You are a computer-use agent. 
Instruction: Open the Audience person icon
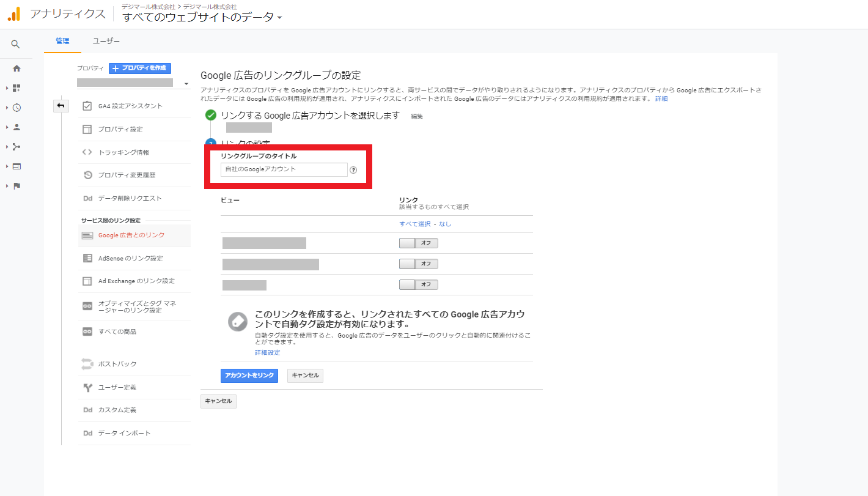[17, 127]
